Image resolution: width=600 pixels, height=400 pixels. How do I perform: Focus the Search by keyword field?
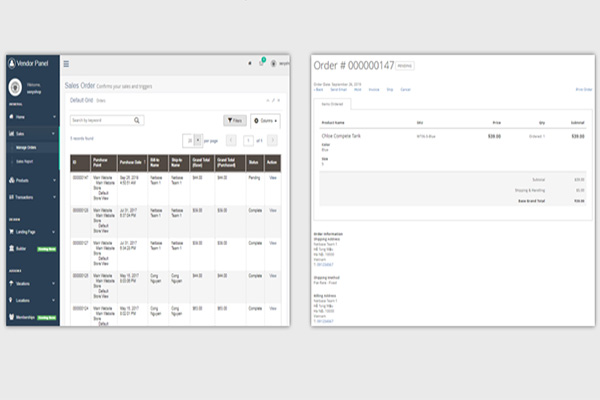coord(100,120)
